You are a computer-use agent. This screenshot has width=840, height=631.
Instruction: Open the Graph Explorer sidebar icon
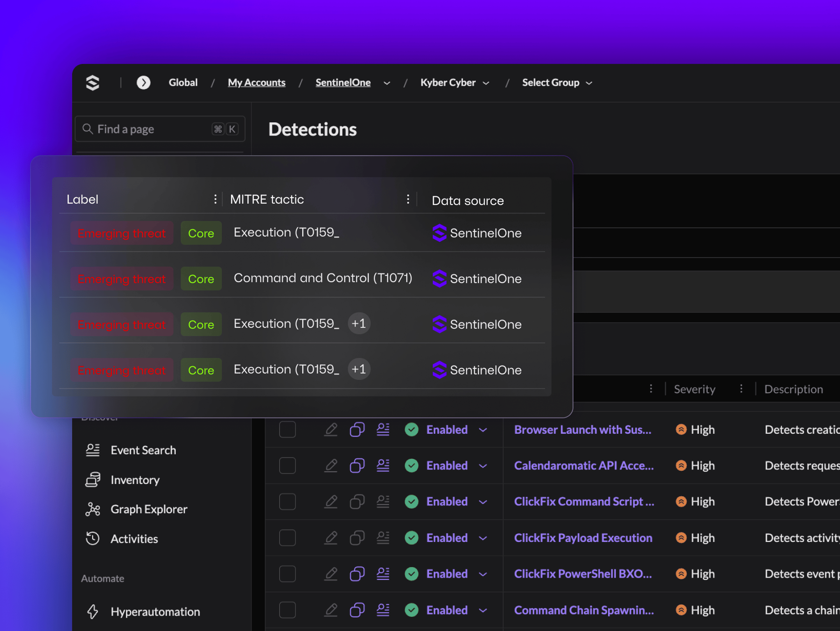(93, 509)
